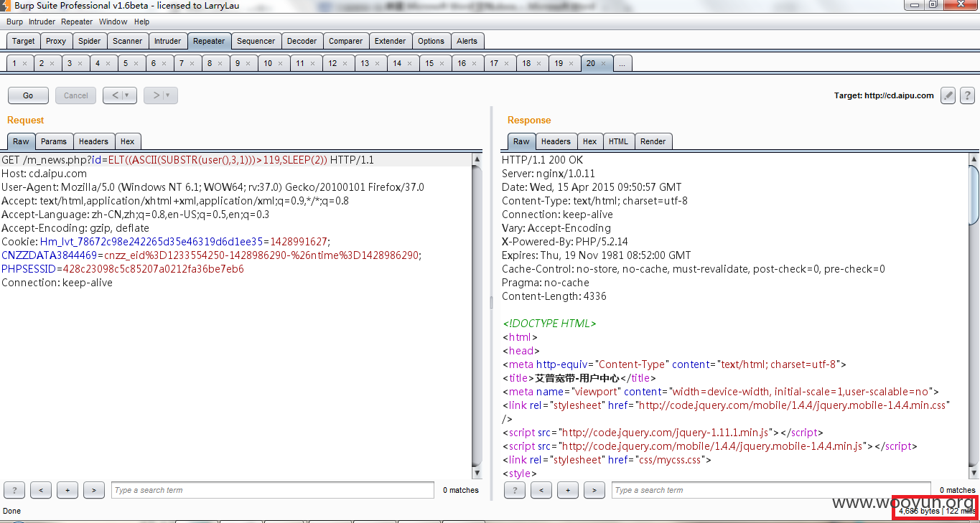Open the response Headers view tab

coord(556,141)
